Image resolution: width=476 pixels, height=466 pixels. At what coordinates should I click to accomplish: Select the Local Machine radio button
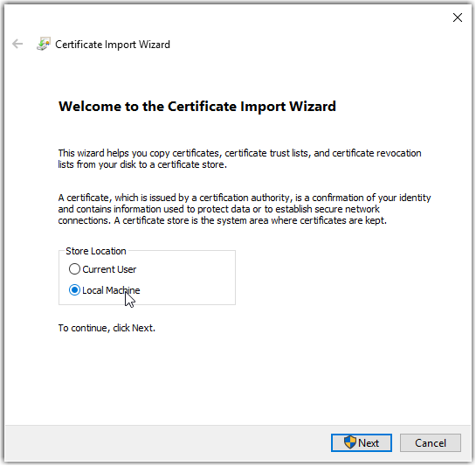pyautogui.click(x=74, y=290)
